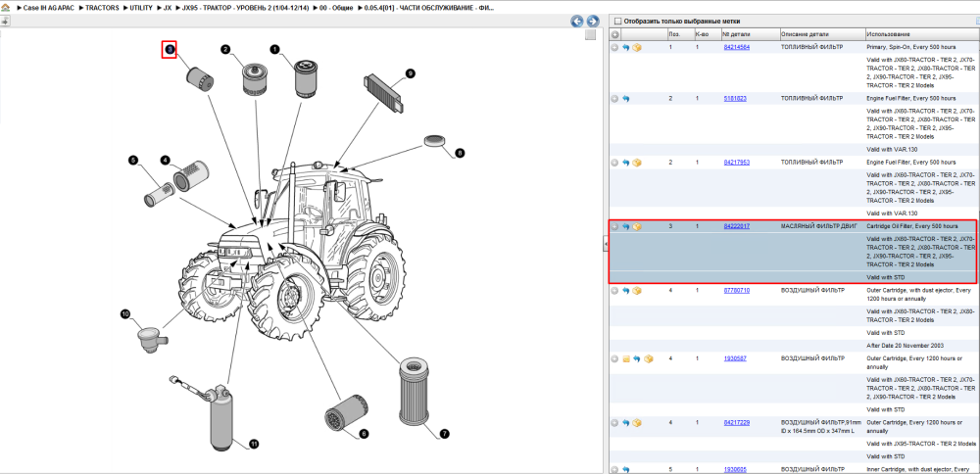Click the blue arrow icon for part 5181823
Screen dimensions: 980x474
coord(625,99)
